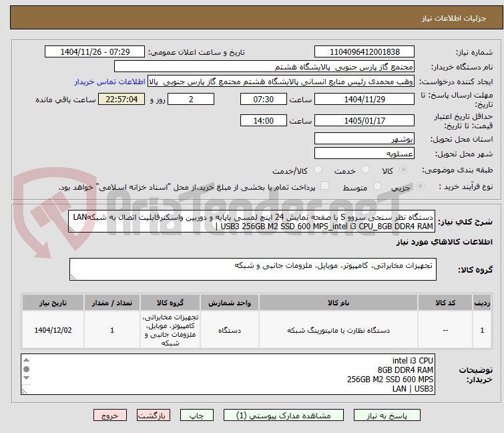Click the توضیحات خریدار notes box
The width and height of the screenshot is (504, 433).
228,374
